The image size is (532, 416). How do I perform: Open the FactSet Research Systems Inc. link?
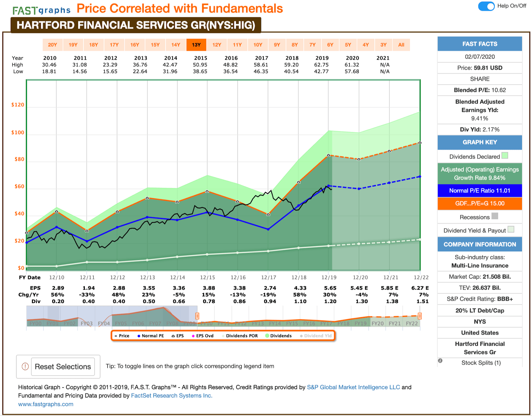tap(172, 395)
